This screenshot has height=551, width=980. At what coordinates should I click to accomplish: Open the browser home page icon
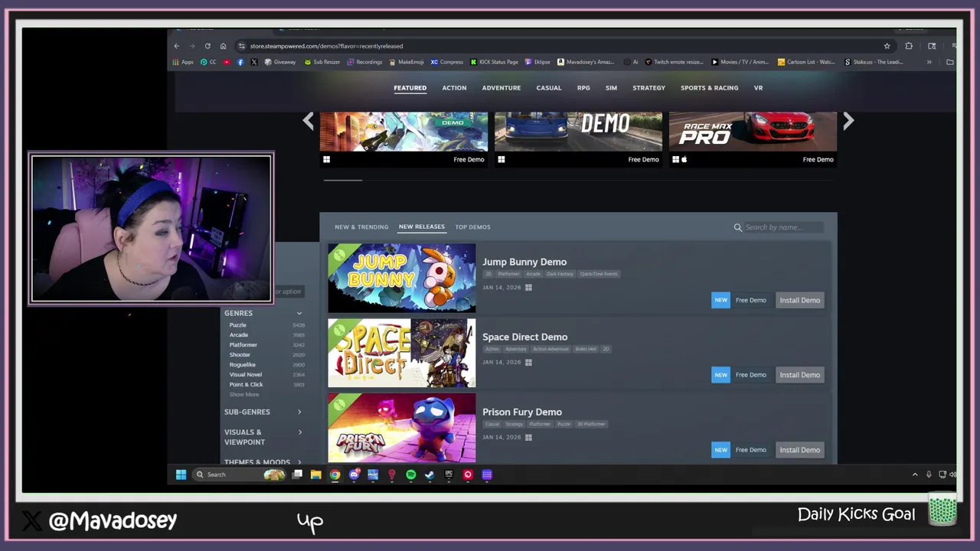tap(223, 46)
